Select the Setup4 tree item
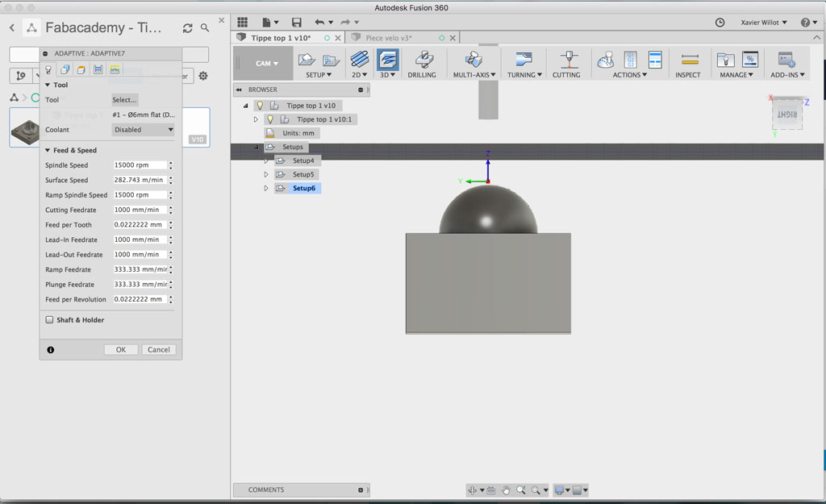Image resolution: width=826 pixels, height=504 pixels. click(303, 160)
